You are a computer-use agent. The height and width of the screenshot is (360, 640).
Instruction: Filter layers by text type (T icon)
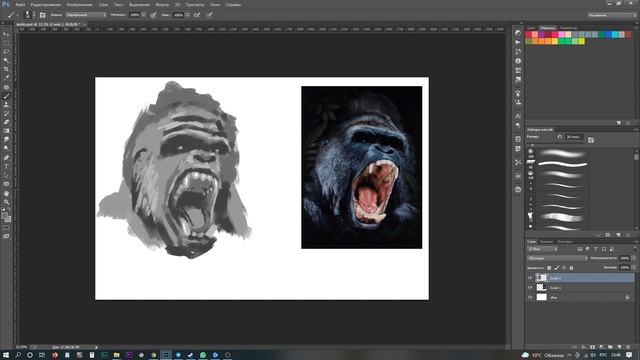pos(596,249)
